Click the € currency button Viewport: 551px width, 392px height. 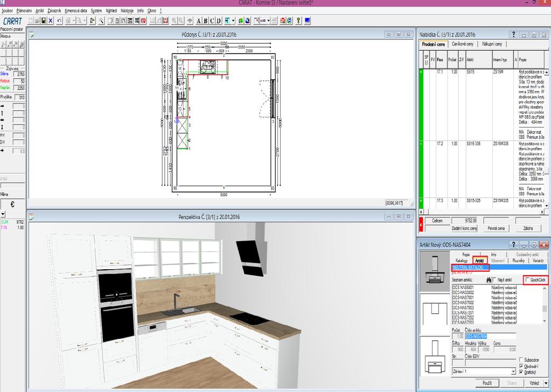tap(12, 205)
